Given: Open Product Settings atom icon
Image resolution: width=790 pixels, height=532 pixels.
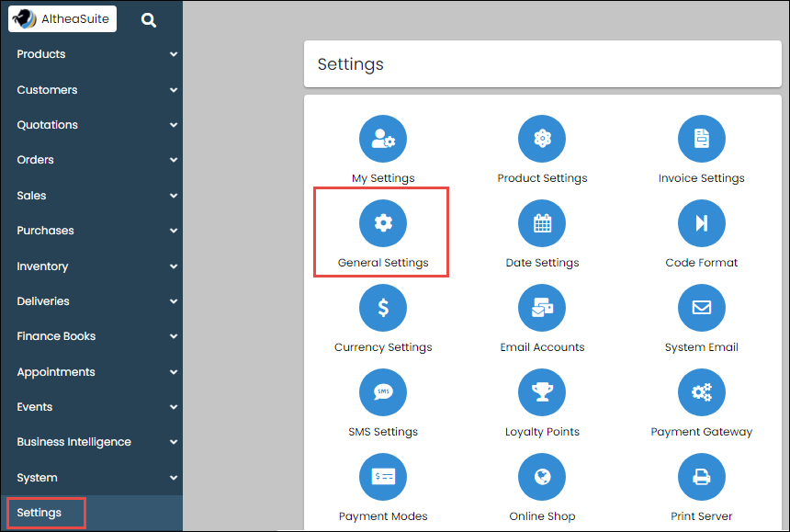Looking at the screenshot, I should coord(542,139).
